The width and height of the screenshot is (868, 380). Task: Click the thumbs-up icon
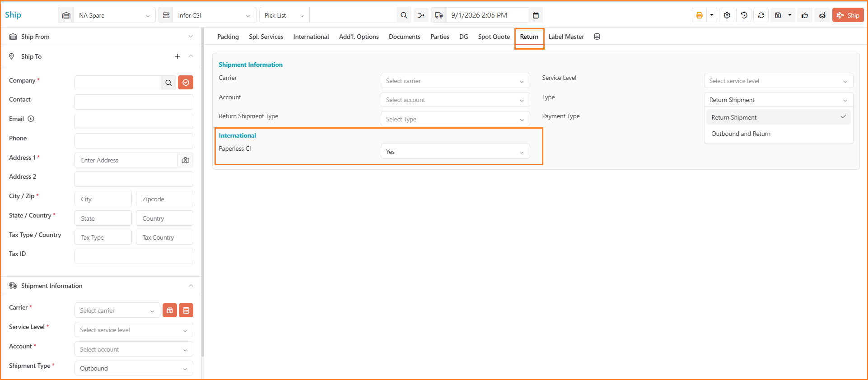coord(805,15)
